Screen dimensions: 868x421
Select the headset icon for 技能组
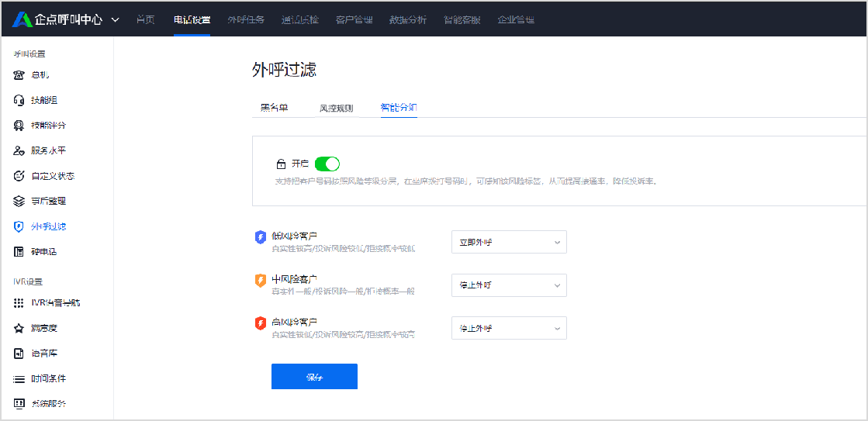19,100
